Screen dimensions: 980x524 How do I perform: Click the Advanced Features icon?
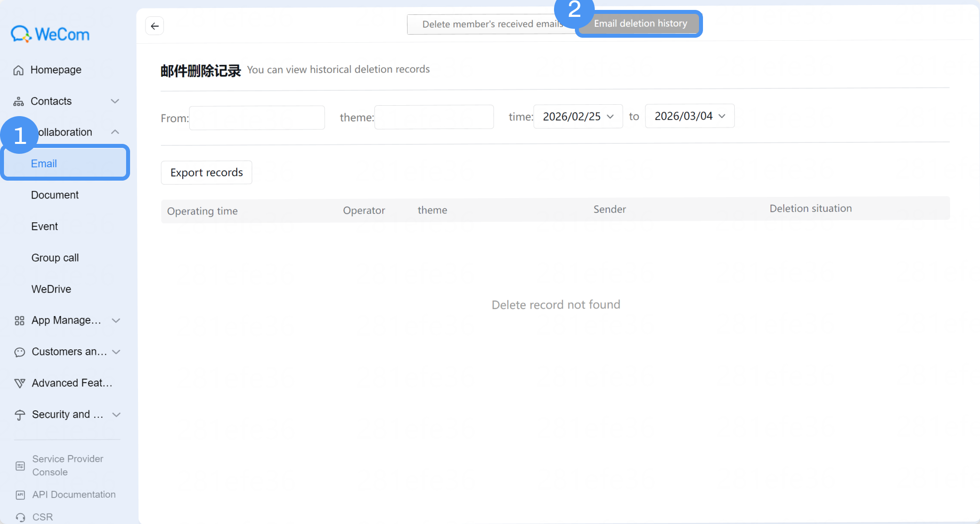pyautogui.click(x=19, y=384)
